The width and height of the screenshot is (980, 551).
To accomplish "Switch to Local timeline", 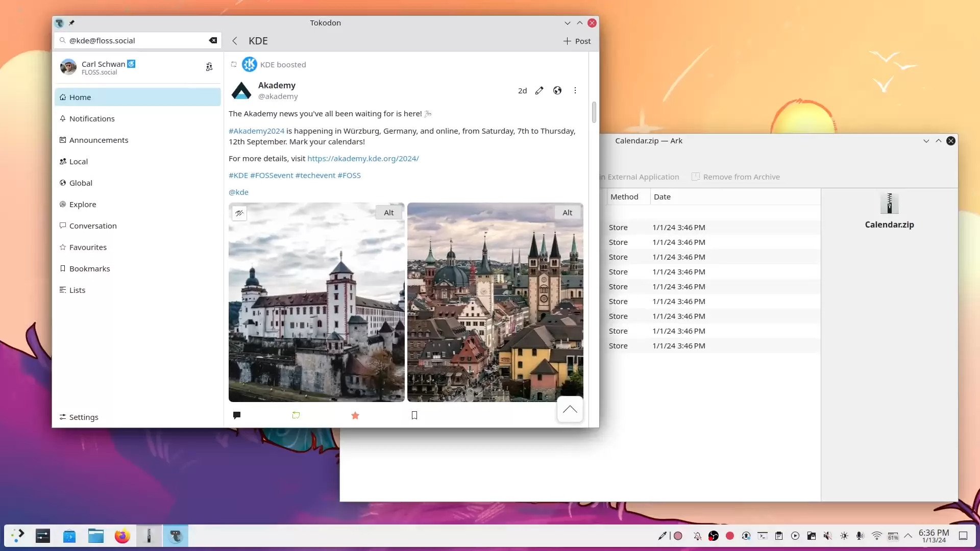I will (x=138, y=161).
